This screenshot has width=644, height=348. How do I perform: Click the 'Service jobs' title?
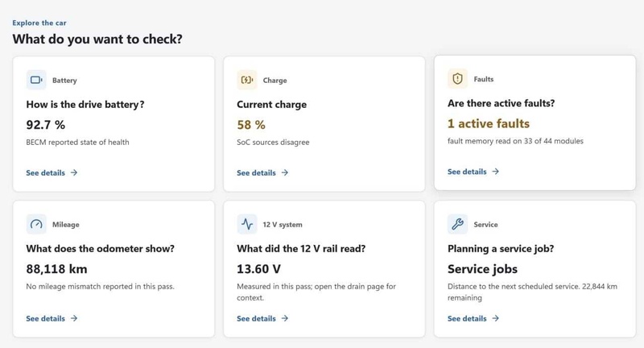482,269
